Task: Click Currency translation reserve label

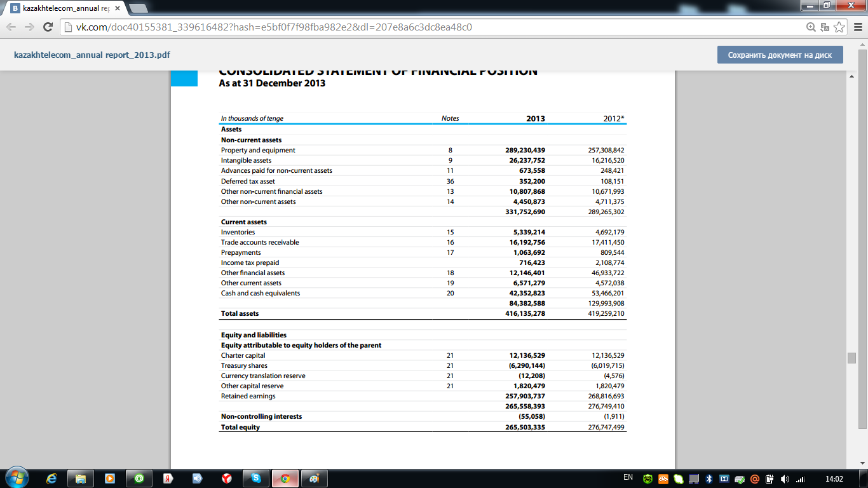Action: click(x=263, y=376)
